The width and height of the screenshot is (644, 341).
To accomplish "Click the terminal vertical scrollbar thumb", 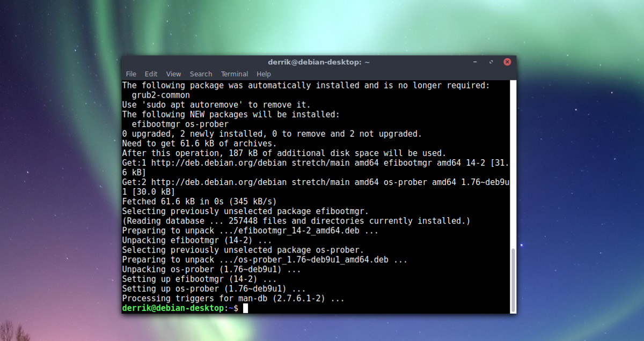I will pyautogui.click(x=513, y=280).
